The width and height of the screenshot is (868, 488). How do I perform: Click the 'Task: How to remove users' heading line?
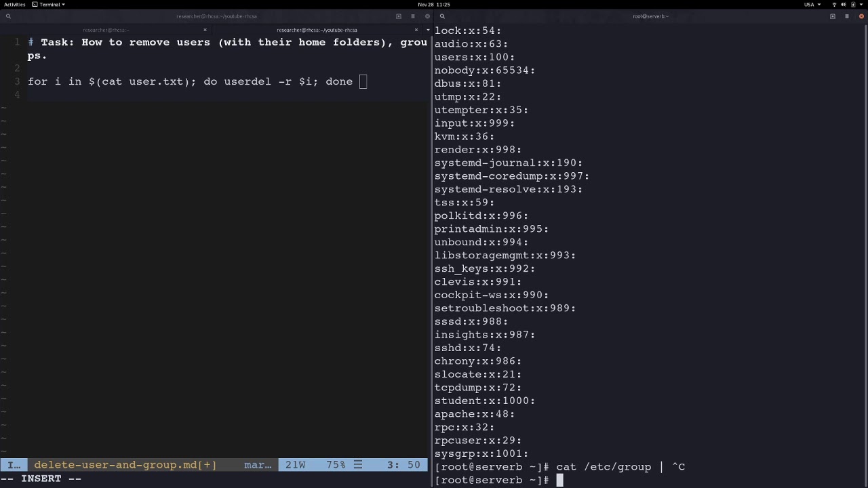click(x=227, y=49)
